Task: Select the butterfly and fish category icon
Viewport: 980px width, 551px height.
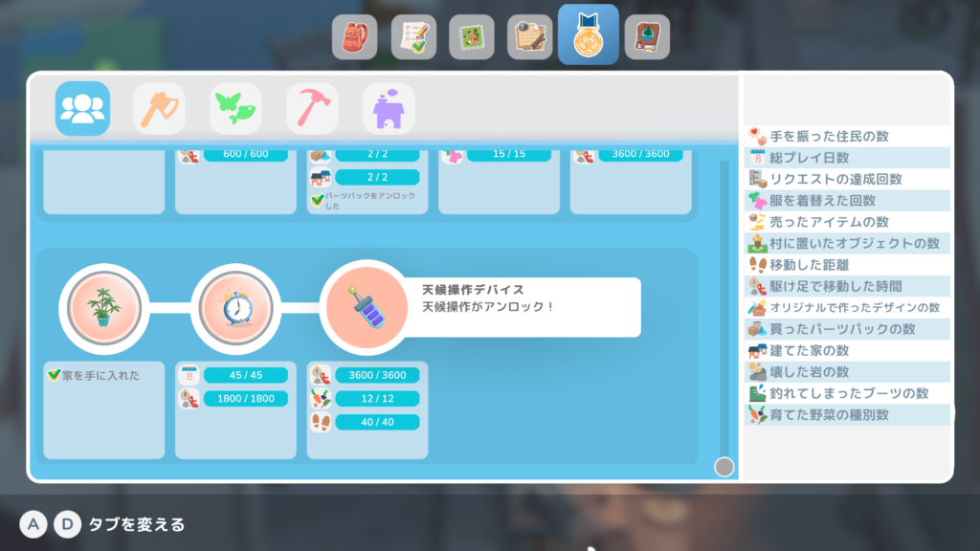Action: point(235,109)
